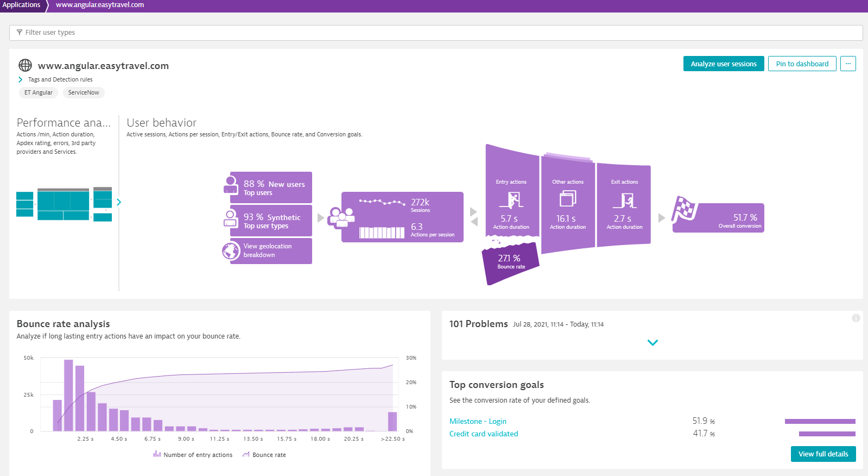Open the Other actions pages icon
Viewport: 868px width, 476px height.
click(568, 199)
